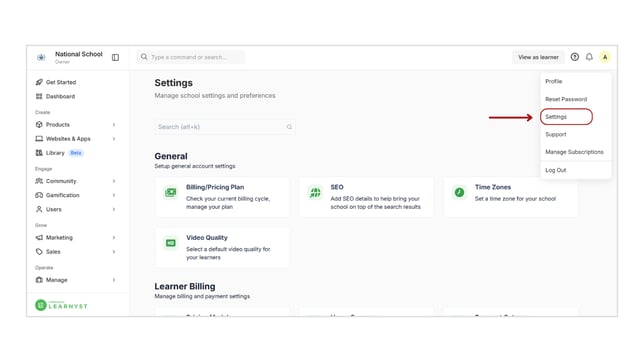Collapse the sidebar with panel toggle icon
Viewport: 644px width, 362px height.
tap(115, 58)
